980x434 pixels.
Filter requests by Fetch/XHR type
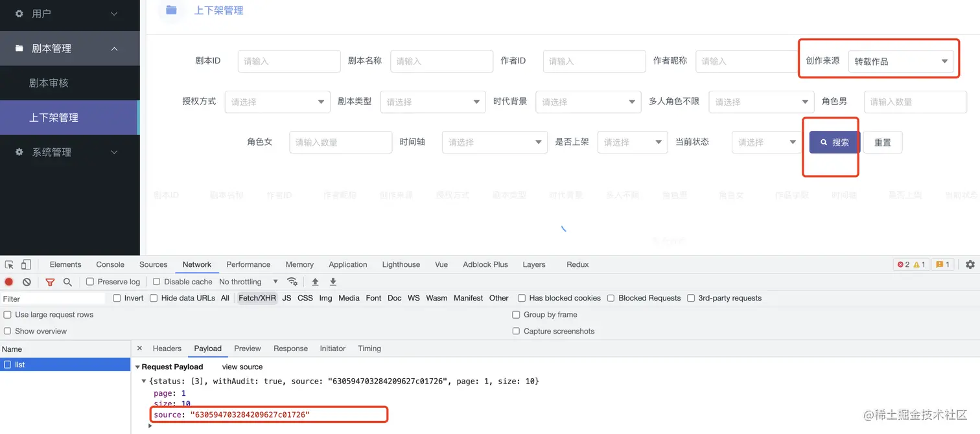tap(257, 298)
